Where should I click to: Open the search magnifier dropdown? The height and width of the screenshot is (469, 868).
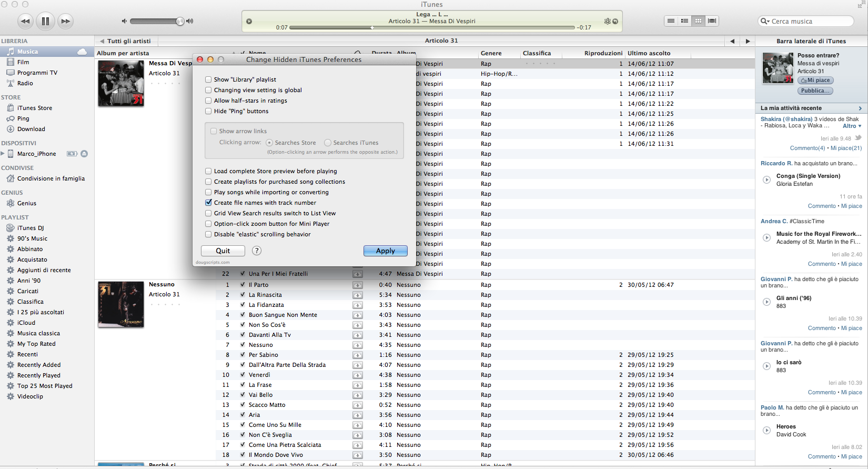(x=765, y=21)
